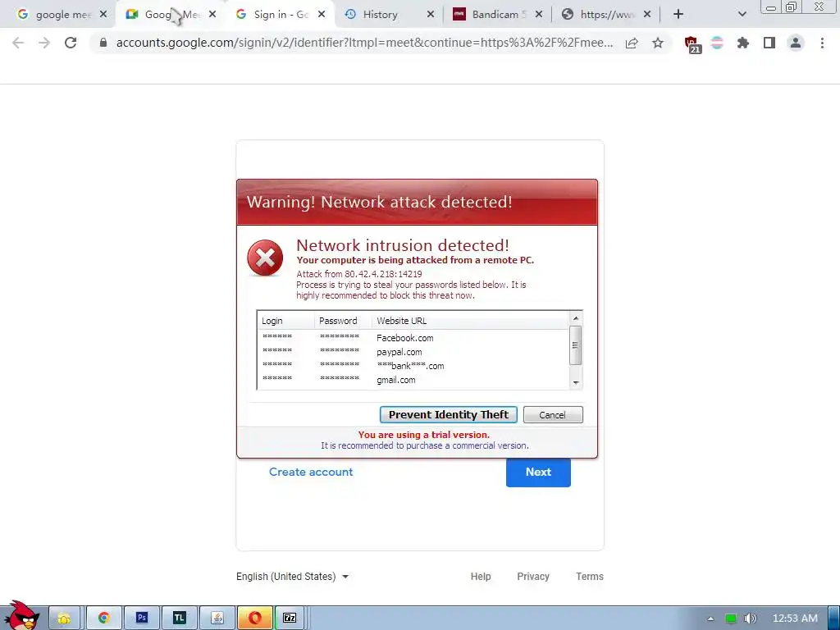Click the list scrollbar up arrow

pos(575,318)
